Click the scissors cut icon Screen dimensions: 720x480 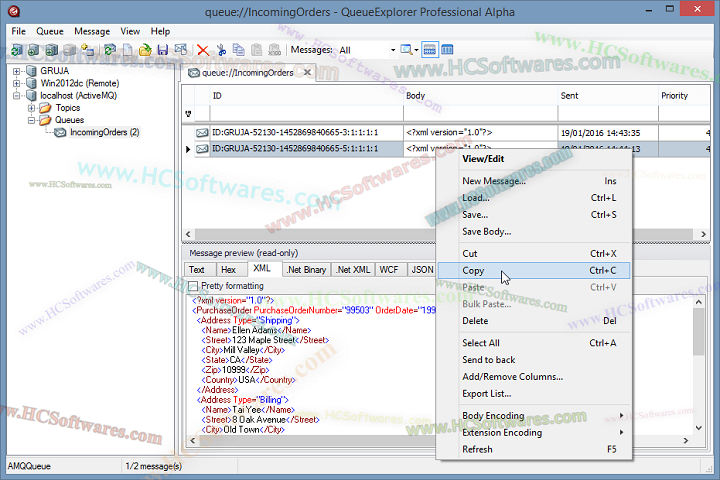click(x=221, y=50)
